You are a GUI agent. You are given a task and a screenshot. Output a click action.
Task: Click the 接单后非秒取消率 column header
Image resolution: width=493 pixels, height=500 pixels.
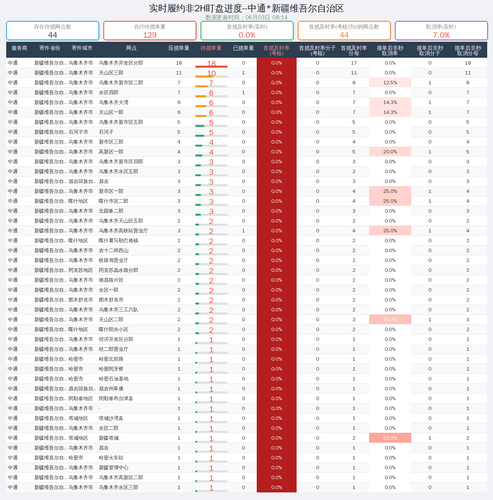pyautogui.click(x=390, y=50)
